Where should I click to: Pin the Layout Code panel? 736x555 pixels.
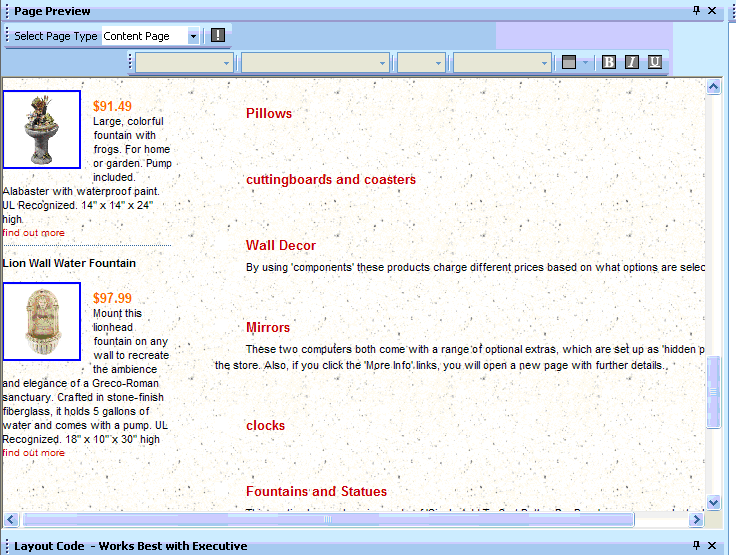click(x=697, y=545)
